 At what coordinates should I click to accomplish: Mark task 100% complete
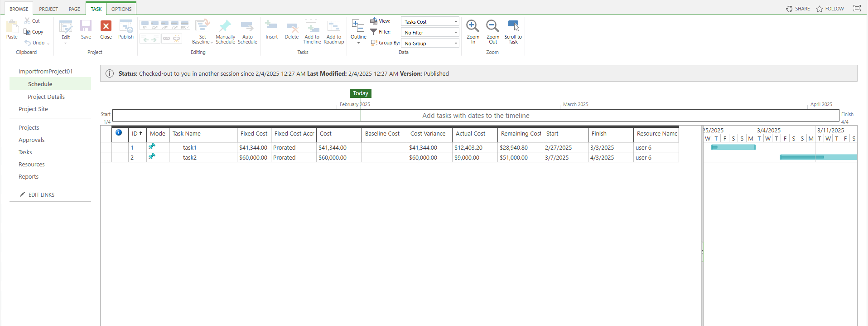(x=185, y=24)
